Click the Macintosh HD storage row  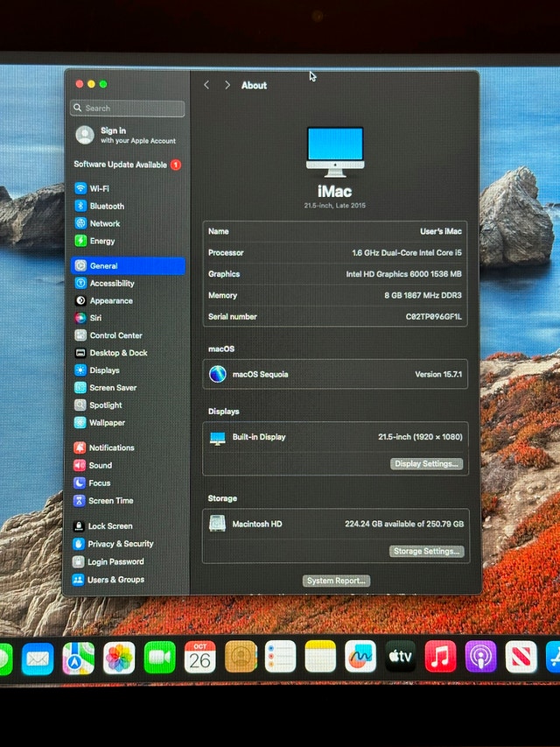336,524
